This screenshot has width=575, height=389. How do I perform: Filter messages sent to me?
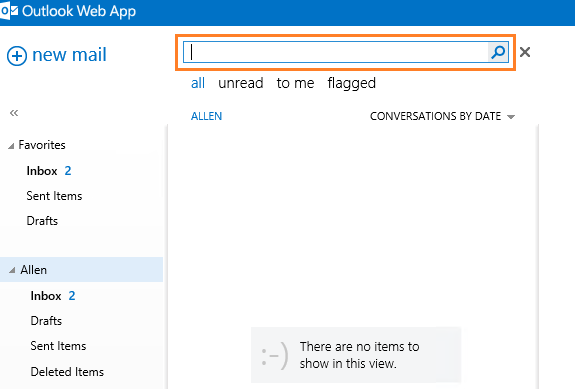coord(295,83)
